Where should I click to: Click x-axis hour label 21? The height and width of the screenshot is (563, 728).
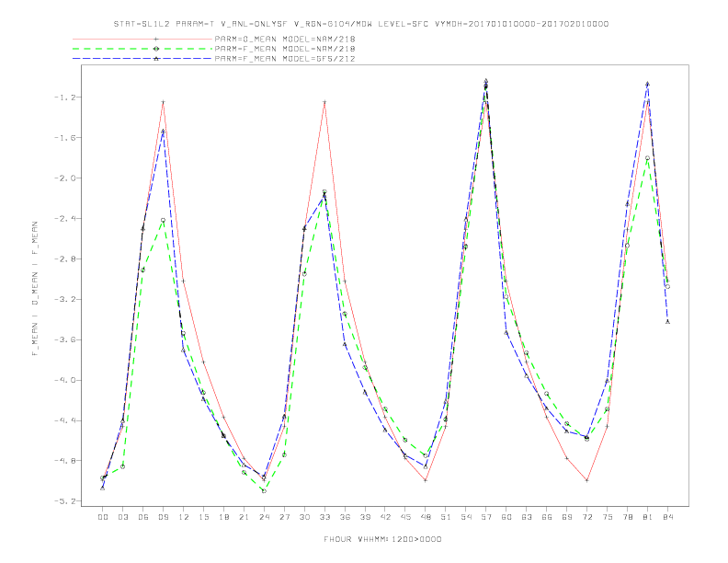244,517
